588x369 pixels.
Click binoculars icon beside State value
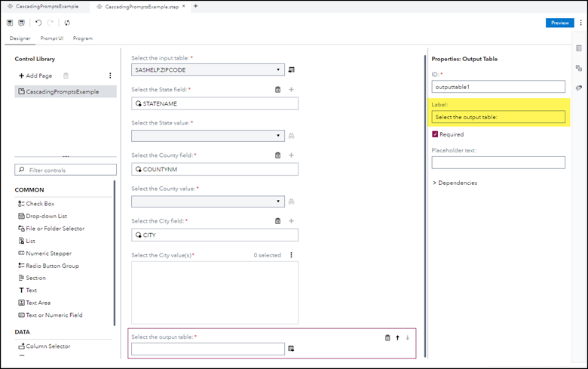point(292,136)
